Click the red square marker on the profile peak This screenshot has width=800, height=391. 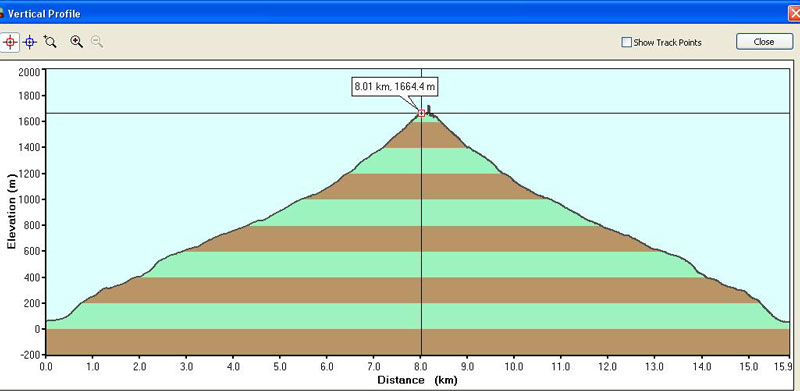coord(421,113)
